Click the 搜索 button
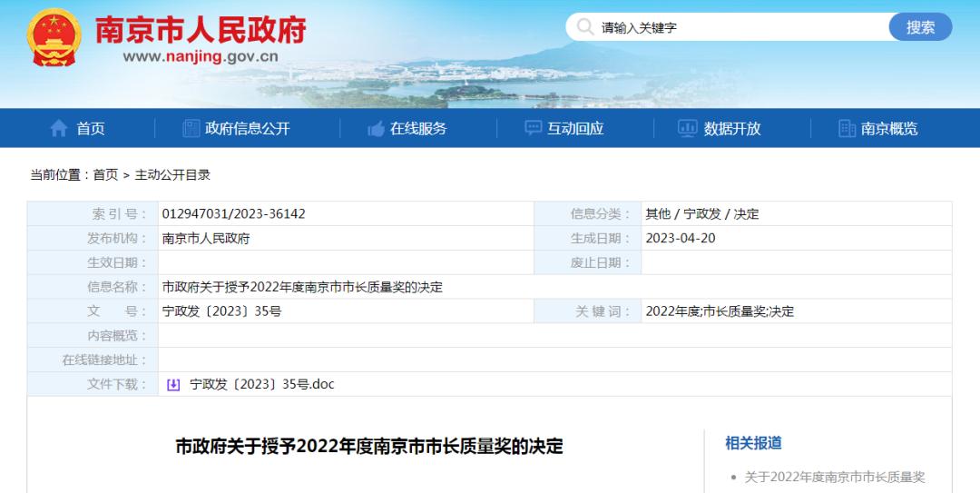Viewport: 980px width, 493px height. click(921, 27)
